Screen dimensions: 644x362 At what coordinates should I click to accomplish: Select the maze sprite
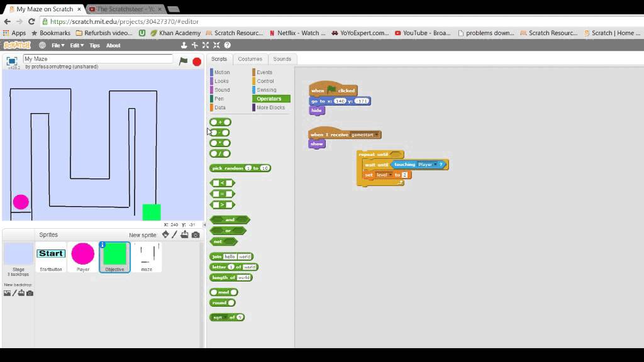coord(147,257)
